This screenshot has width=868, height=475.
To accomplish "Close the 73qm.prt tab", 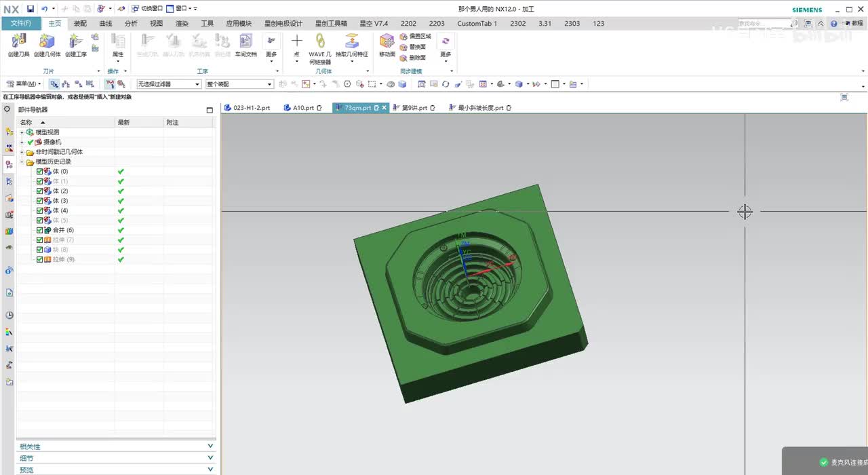I will (x=384, y=108).
